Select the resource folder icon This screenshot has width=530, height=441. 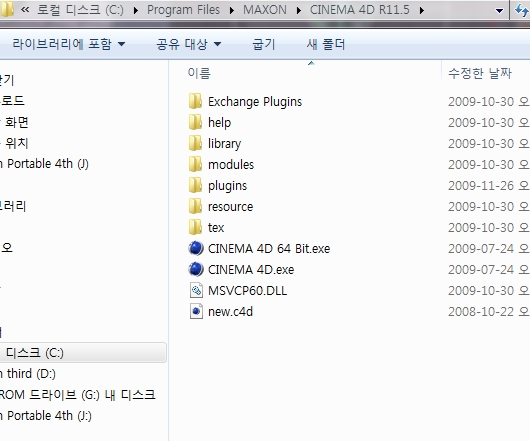pos(195,206)
